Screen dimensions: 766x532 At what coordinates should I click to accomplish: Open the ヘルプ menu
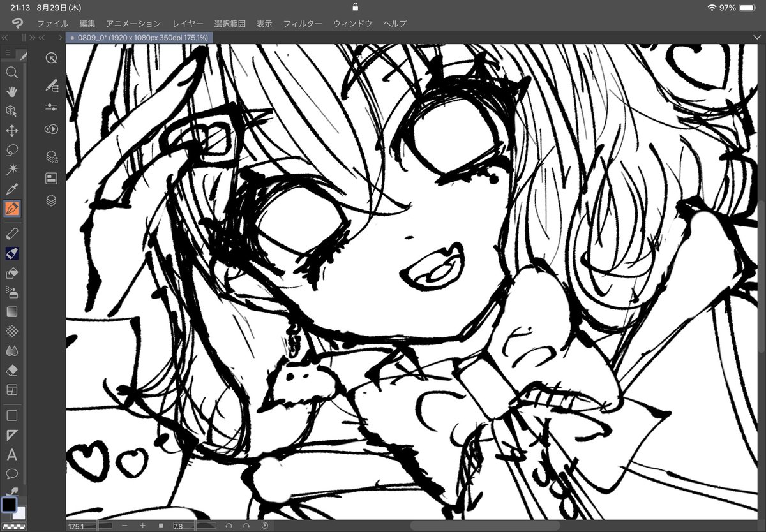(394, 24)
